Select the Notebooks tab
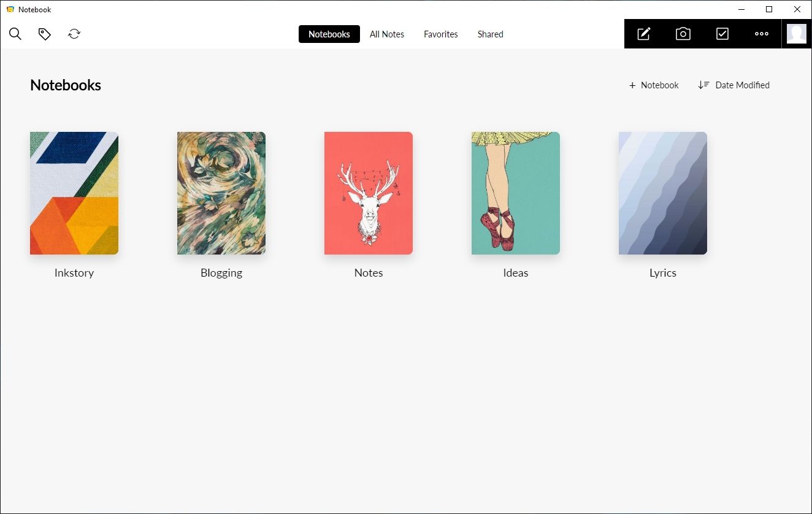This screenshot has width=812, height=514. coord(329,34)
